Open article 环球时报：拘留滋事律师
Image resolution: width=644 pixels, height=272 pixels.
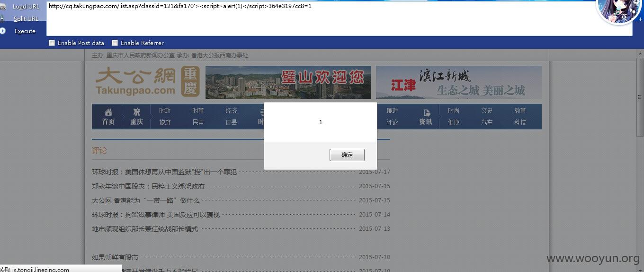click(156, 215)
